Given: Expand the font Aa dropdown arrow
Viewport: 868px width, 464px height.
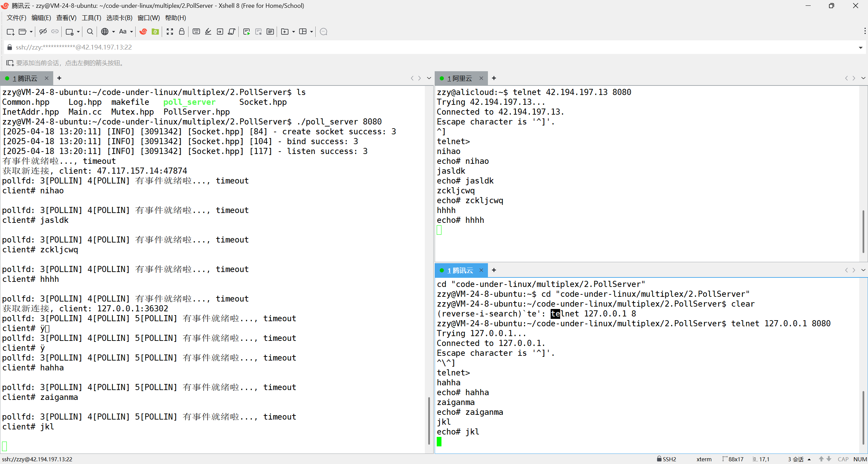Looking at the screenshot, I should 132,32.
